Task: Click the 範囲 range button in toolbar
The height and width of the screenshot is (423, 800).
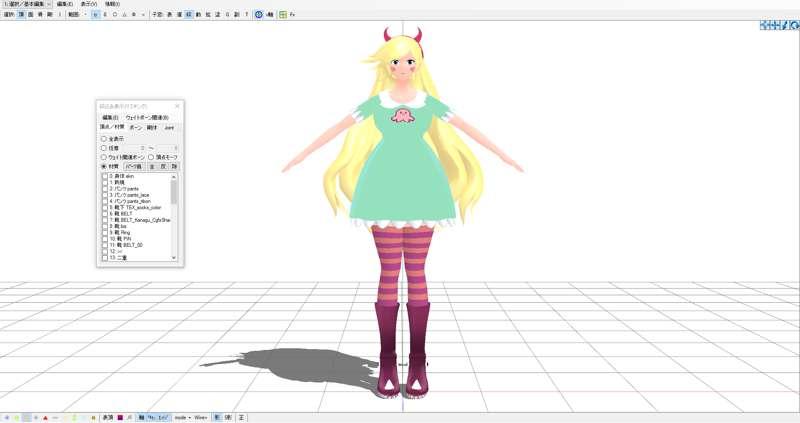Action: click(73, 14)
